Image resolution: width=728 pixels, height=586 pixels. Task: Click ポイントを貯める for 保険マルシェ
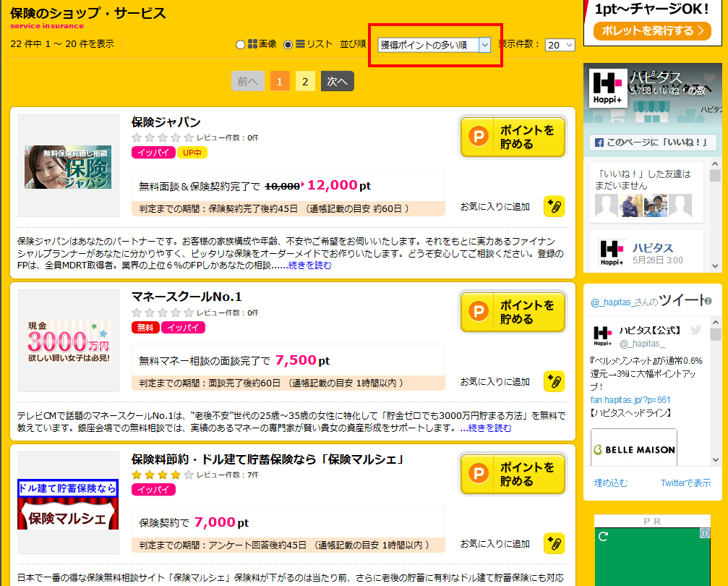[x=513, y=474]
